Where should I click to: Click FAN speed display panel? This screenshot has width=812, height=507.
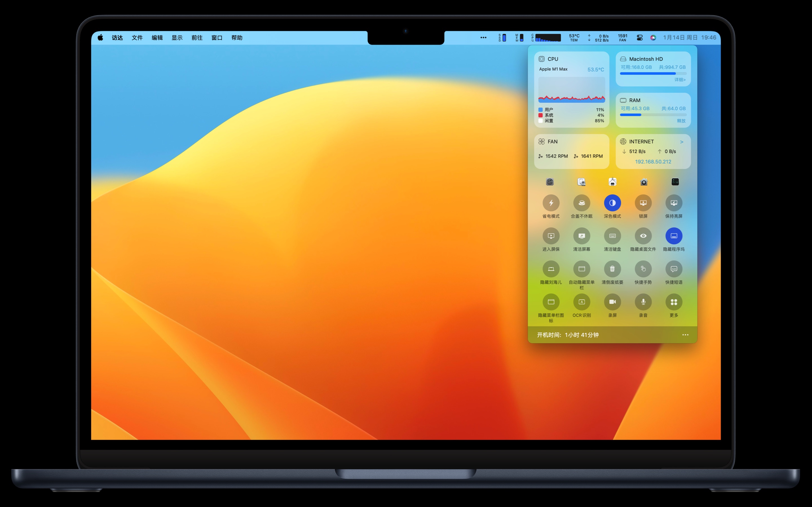point(571,150)
